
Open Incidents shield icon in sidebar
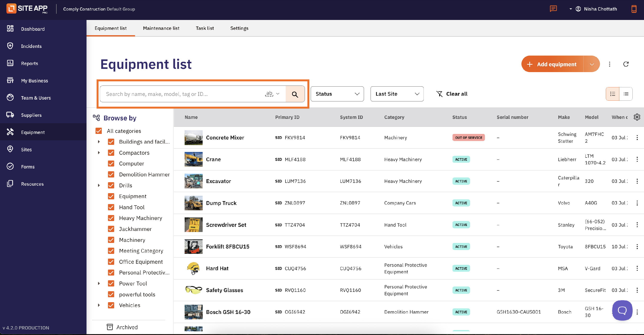click(10, 46)
